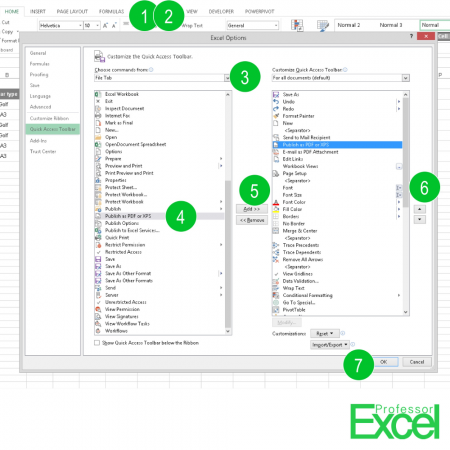450x450 pixels.
Task: Toggle Show Quick Access Toolbar below the Ribbon
Action: pyautogui.click(x=97, y=343)
